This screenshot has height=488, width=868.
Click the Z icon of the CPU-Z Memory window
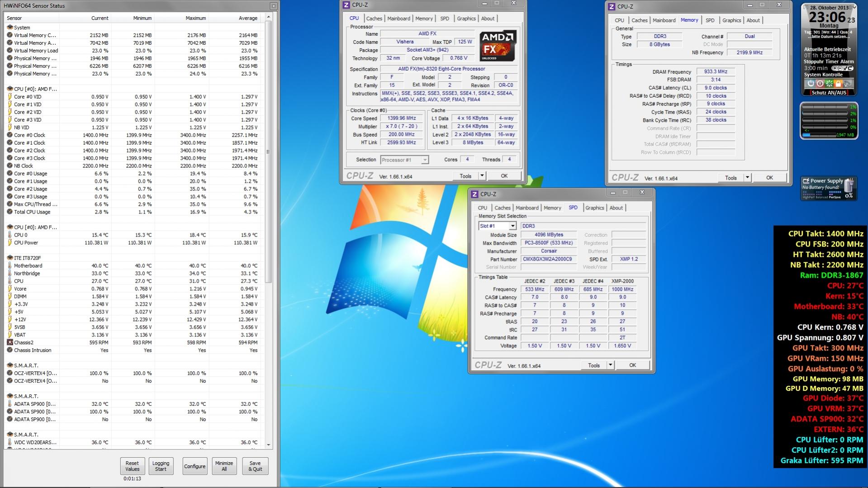point(612,7)
